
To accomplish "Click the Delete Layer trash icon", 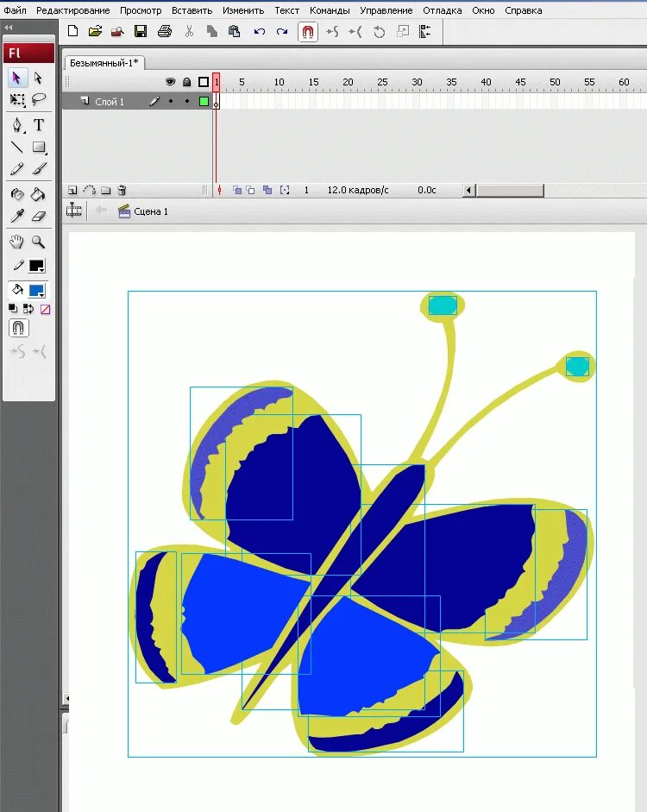I will click(x=122, y=190).
